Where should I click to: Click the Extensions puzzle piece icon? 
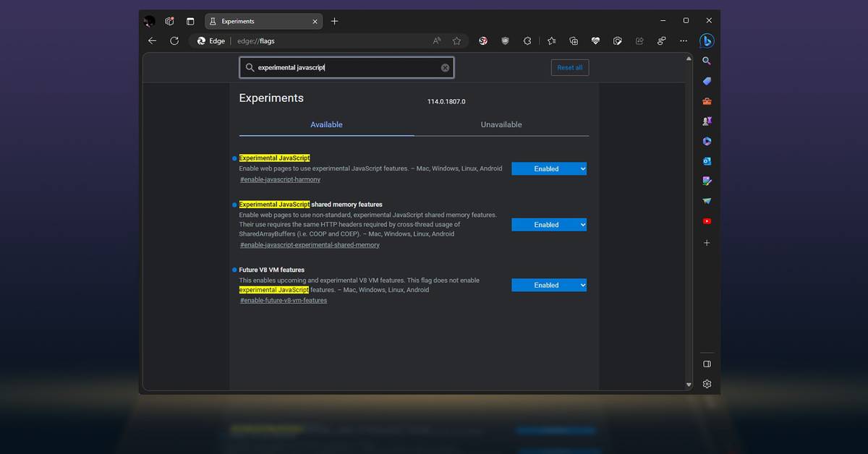(527, 41)
